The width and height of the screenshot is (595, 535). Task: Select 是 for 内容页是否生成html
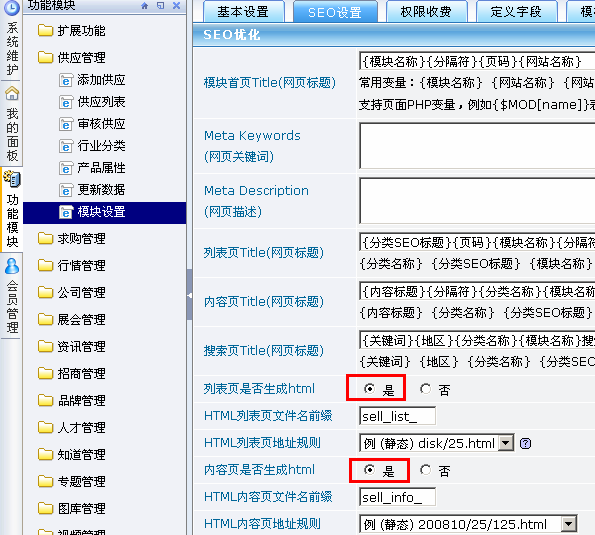coord(370,470)
